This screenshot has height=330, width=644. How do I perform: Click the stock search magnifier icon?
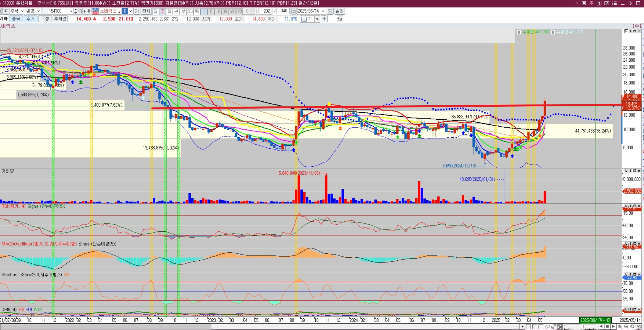pyautogui.click(x=80, y=11)
